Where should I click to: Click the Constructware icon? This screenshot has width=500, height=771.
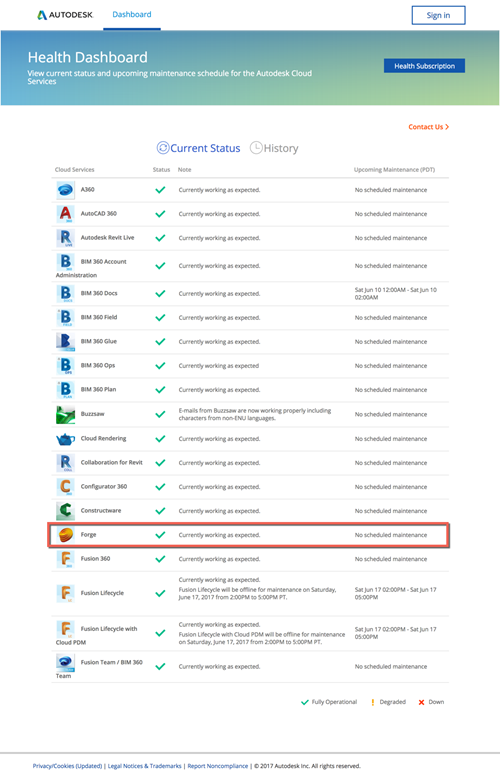(65, 511)
